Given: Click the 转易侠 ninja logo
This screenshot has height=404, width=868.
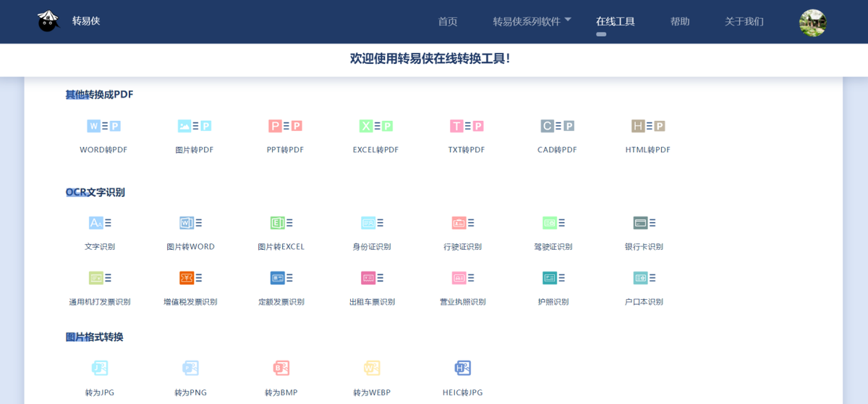Looking at the screenshot, I should (48, 21).
